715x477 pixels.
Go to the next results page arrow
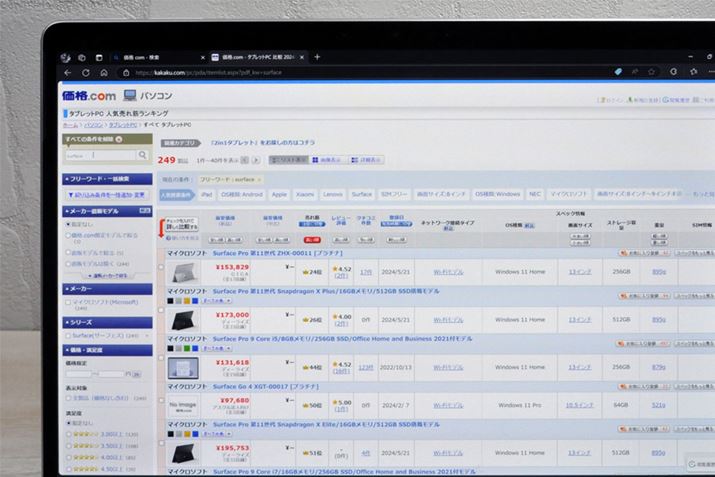[256, 160]
